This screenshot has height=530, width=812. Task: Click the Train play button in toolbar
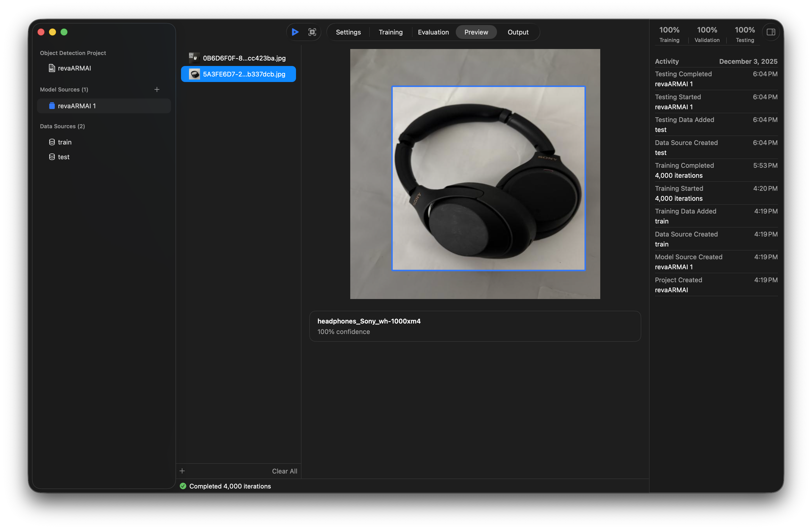tap(295, 32)
